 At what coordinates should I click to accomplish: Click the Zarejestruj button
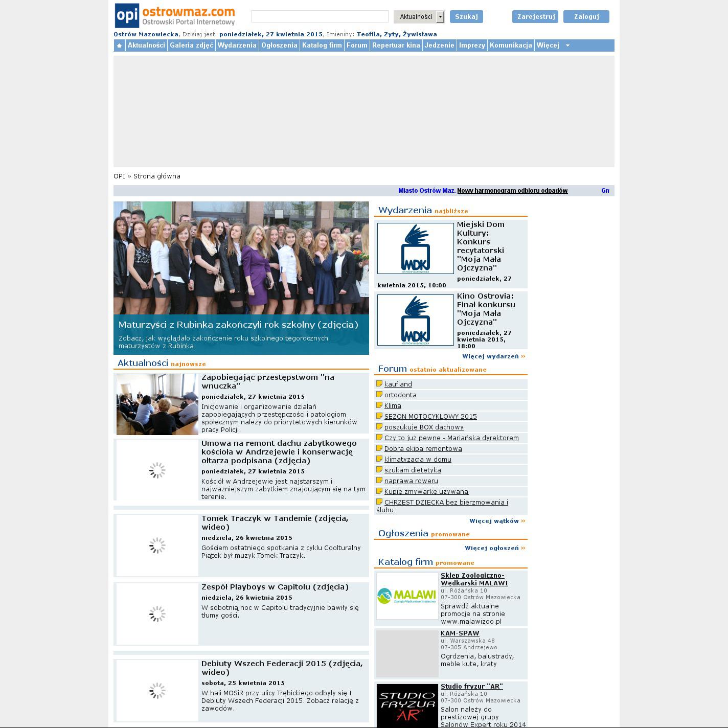tap(535, 17)
